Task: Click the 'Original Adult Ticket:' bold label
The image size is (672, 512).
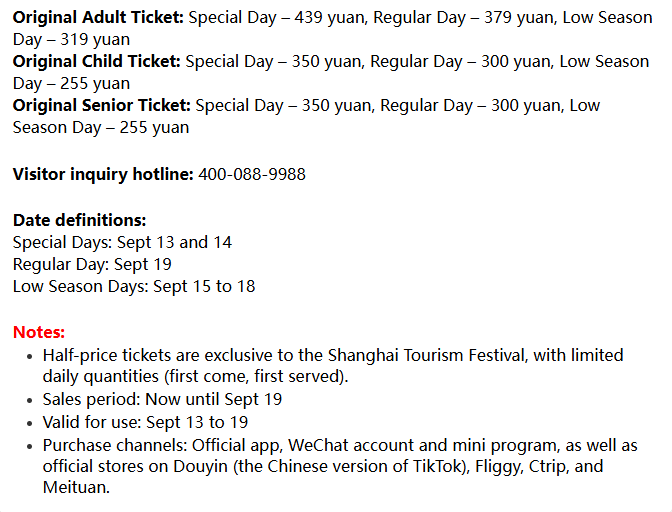Action: point(98,18)
